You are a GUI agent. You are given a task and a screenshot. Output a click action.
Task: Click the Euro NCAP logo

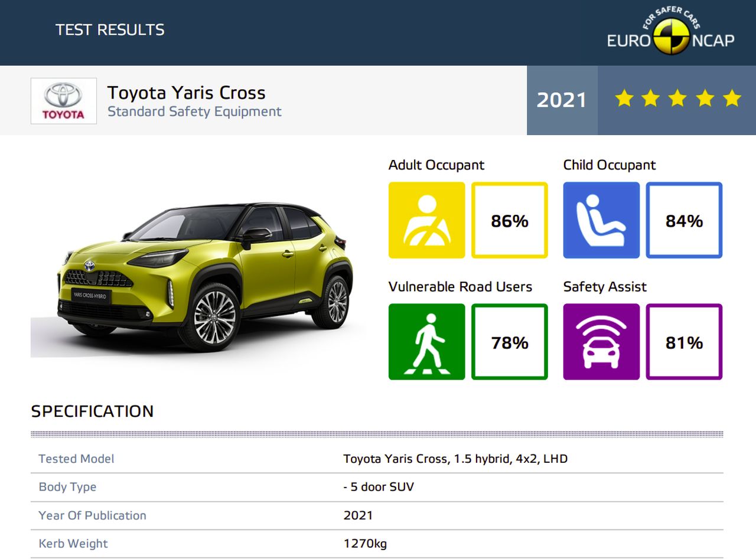coord(670,32)
